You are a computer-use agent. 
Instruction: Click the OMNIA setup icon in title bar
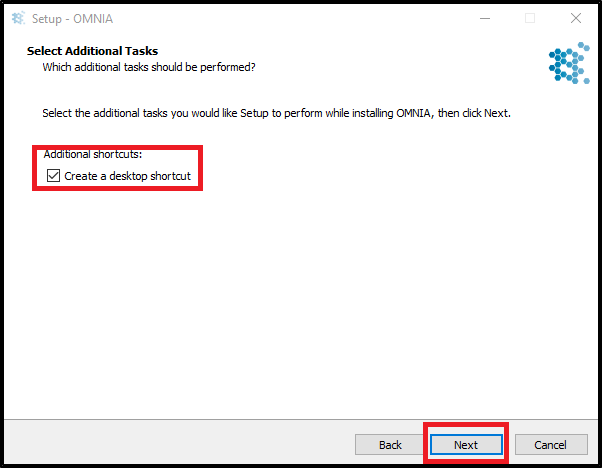pyautogui.click(x=18, y=18)
